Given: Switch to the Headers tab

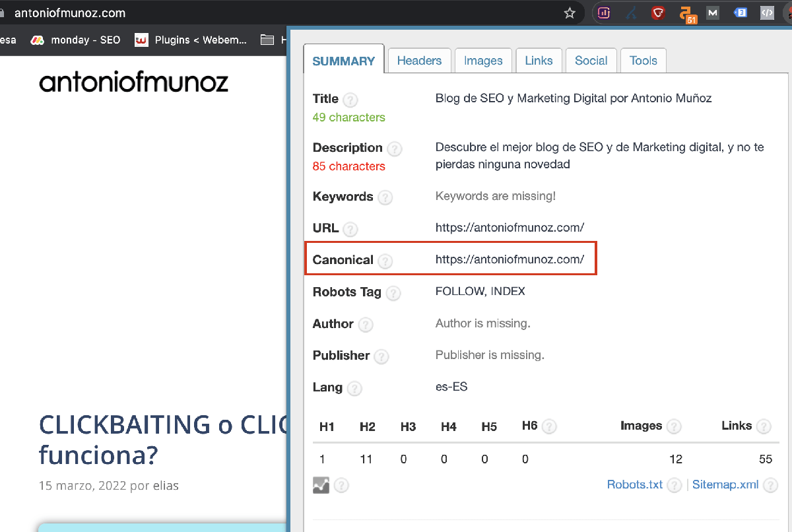Looking at the screenshot, I should pyautogui.click(x=419, y=60).
